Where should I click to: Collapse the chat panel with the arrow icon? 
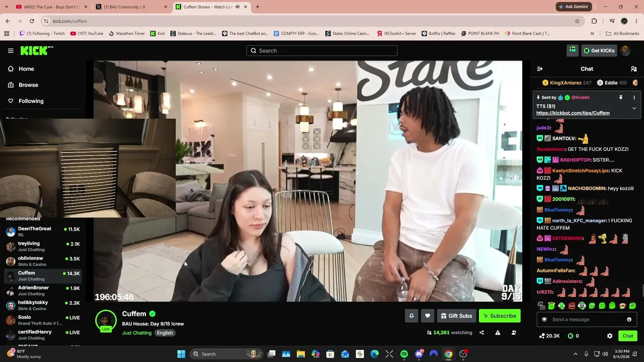coord(540,69)
